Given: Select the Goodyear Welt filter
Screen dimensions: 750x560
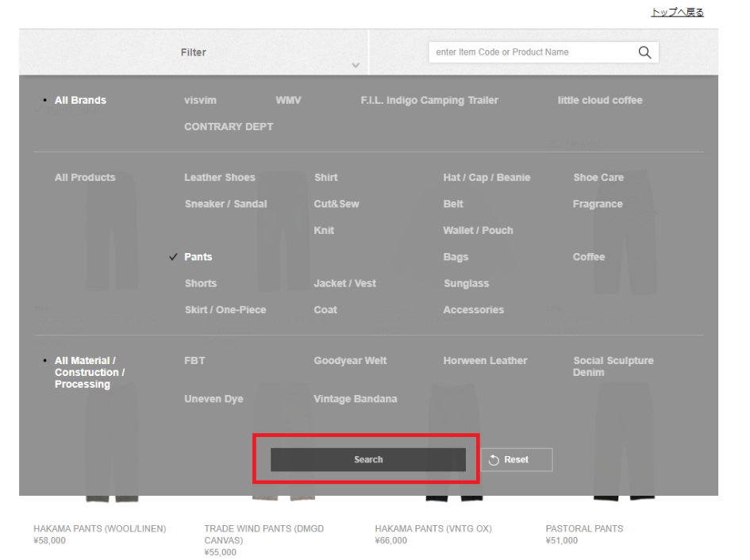Looking at the screenshot, I should [350, 361].
